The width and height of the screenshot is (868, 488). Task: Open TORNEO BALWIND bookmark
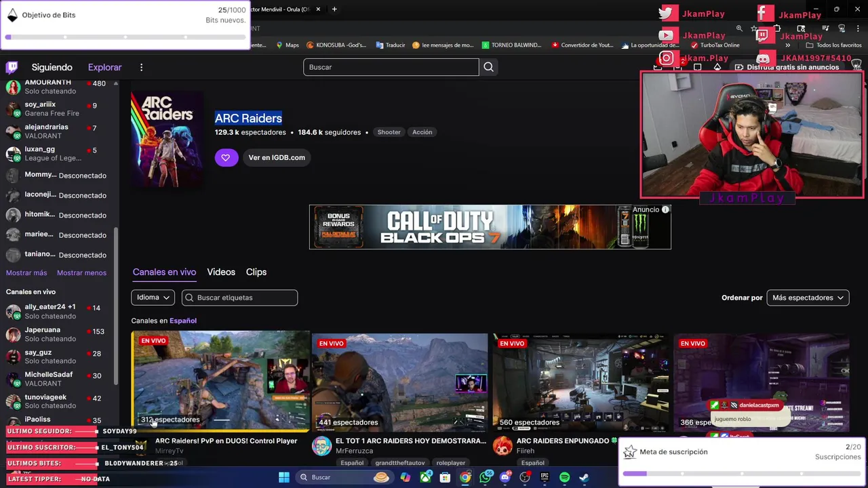click(511, 45)
